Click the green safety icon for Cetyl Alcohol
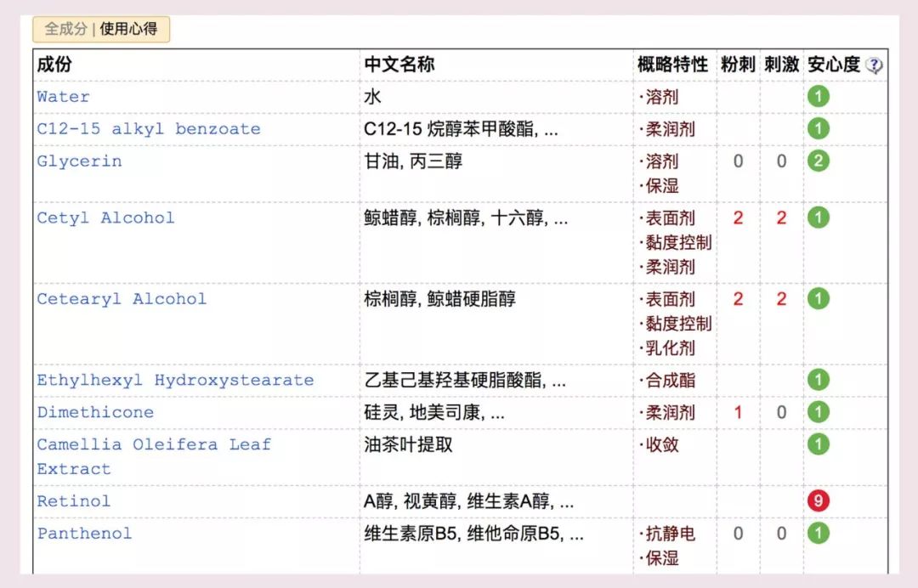Viewport: 918px width, 588px height. click(x=818, y=218)
